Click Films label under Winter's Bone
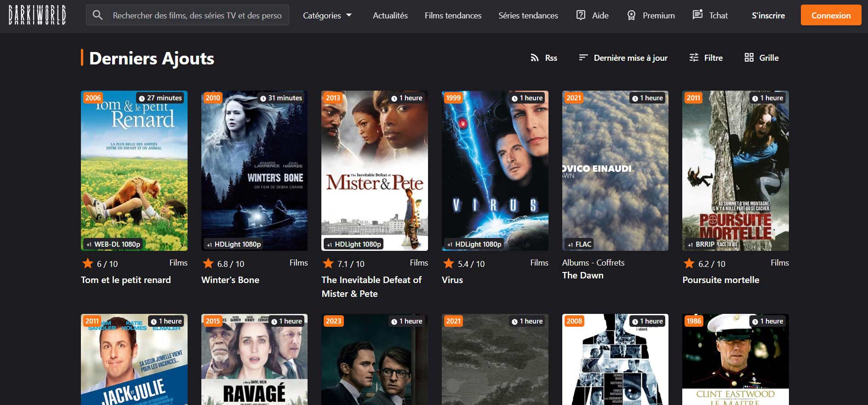868x405 pixels. 299,263
